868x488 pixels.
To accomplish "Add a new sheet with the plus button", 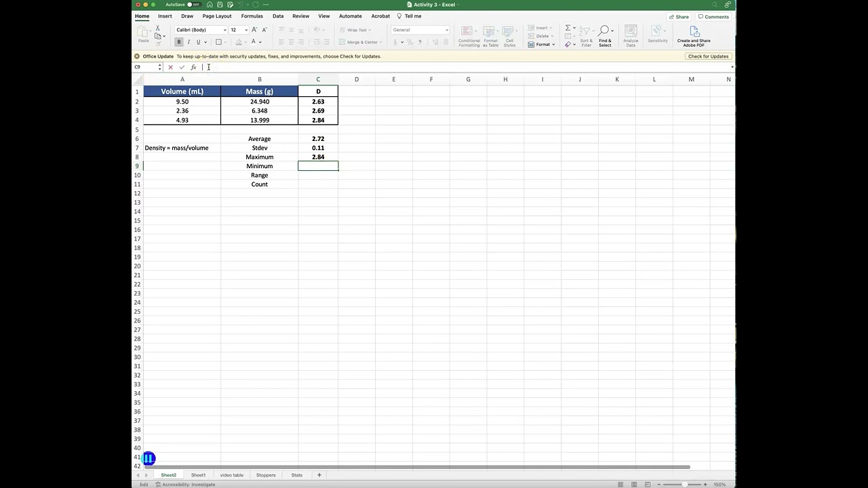I will (x=319, y=475).
